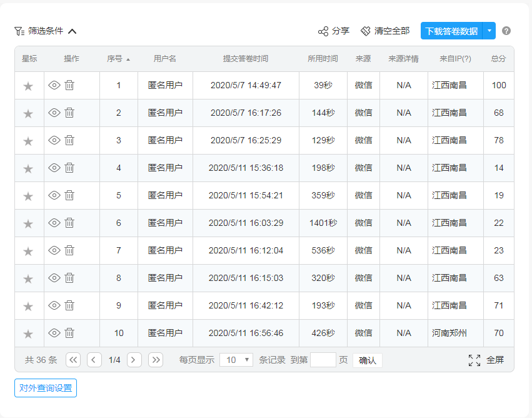Click the share icon labeled 分享

coord(323,31)
